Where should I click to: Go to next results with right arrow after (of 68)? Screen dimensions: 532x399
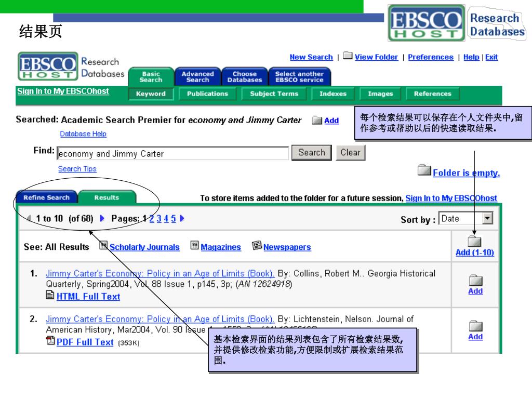tap(102, 218)
